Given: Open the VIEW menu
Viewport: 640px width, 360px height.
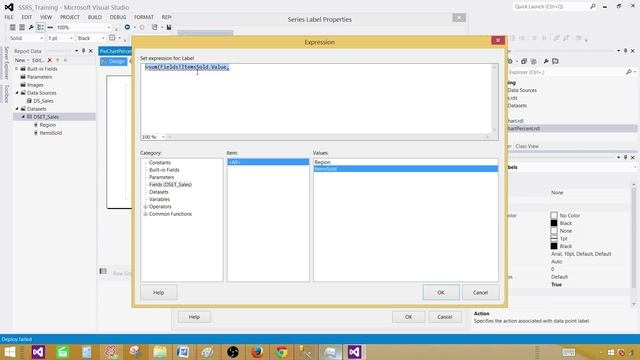Looking at the screenshot, I should 46,17.
